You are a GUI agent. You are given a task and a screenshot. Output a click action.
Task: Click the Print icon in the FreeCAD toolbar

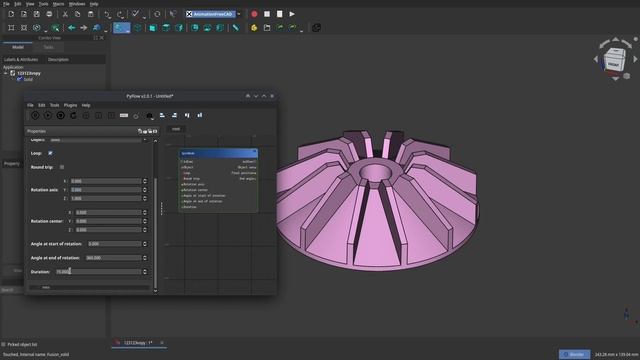point(49,14)
